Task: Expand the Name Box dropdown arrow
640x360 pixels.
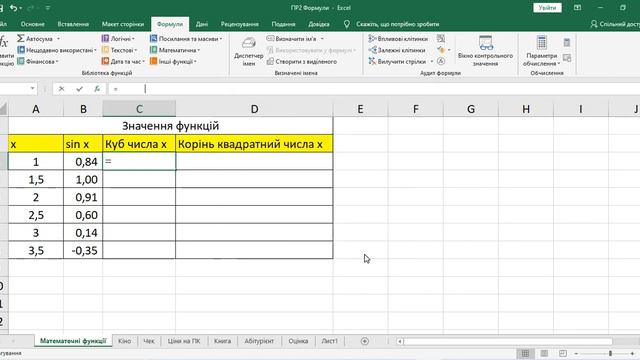Action: 32,89
